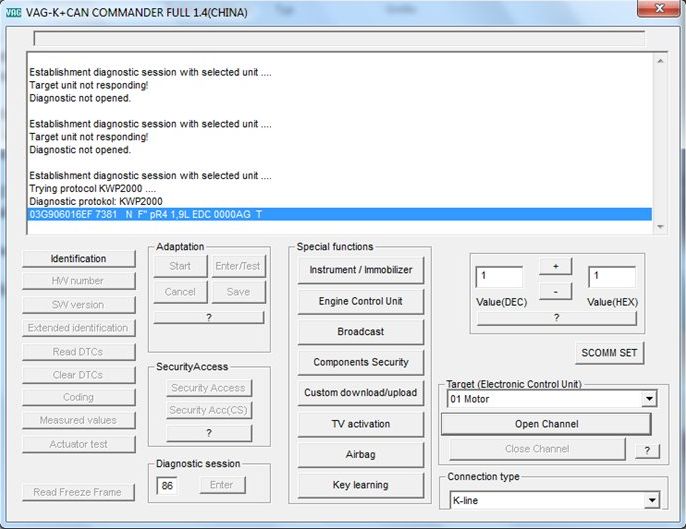The image size is (686, 529).
Task: Click the Adaptation Cancel button
Action: (180, 292)
